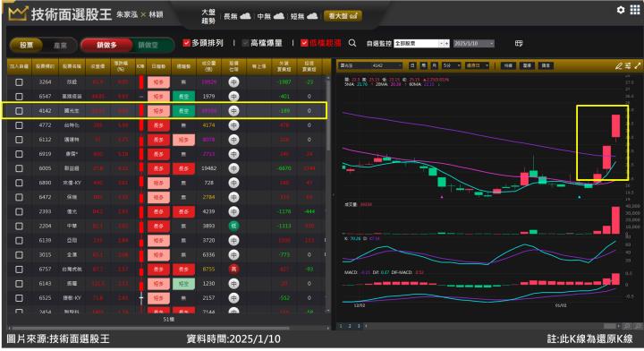This screenshot has height=351, width=644.
Task: Open chart indicator settings icon
Action: pyautogui.click(x=628, y=65)
